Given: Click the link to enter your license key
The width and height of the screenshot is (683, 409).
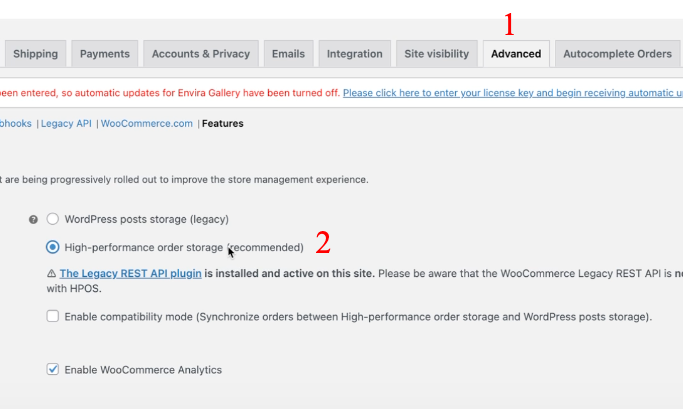Looking at the screenshot, I should (513, 93).
